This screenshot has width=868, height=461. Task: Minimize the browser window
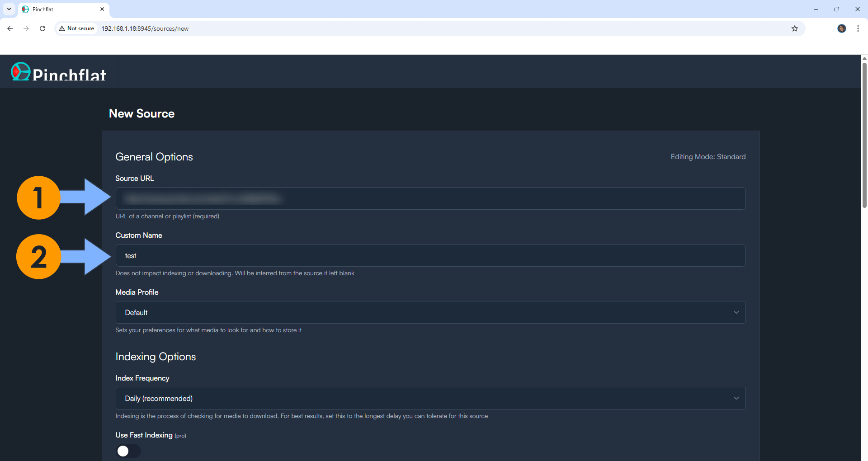coord(816,9)
